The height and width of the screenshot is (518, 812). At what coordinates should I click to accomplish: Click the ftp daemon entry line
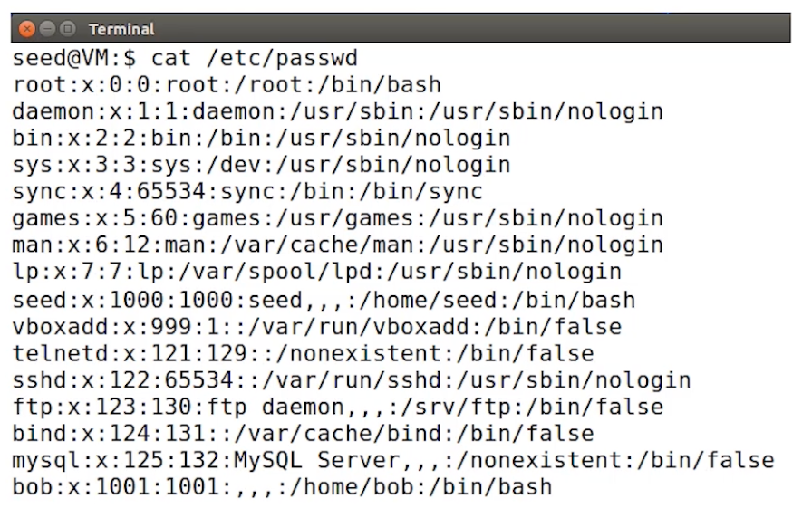(x=338, y=408)
